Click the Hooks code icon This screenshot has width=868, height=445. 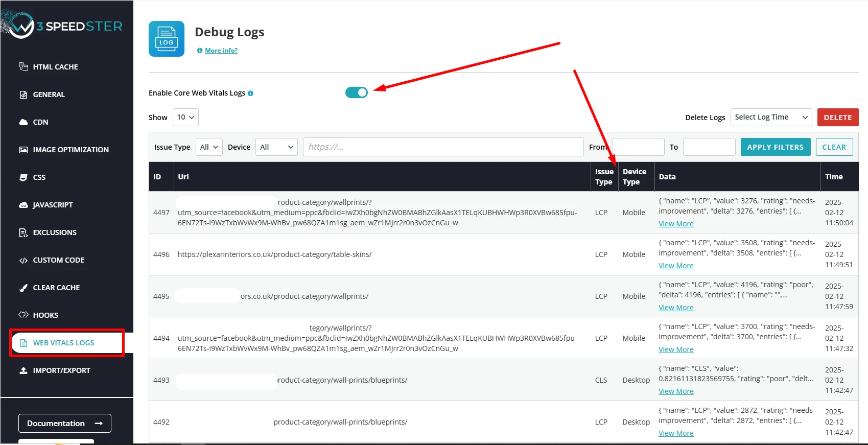24,315
